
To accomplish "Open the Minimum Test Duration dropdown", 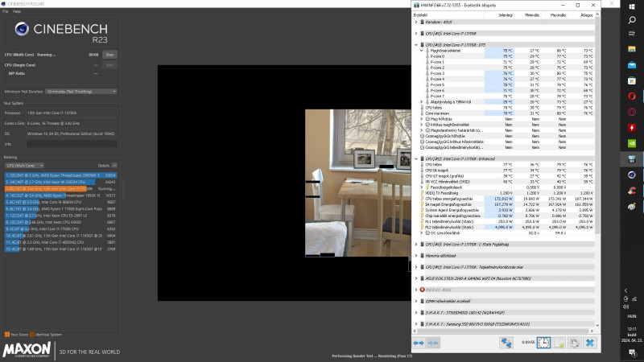I will click(81, 92).
